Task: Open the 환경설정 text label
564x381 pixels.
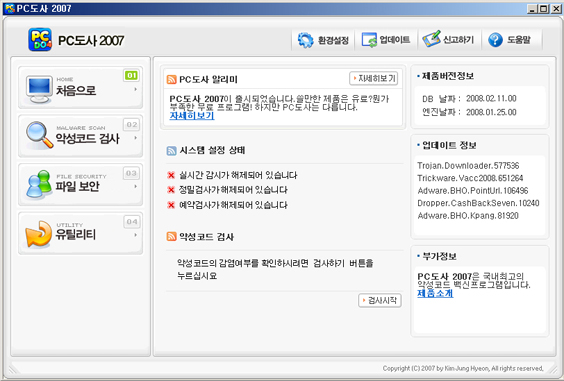Action: tap(333, 40)
